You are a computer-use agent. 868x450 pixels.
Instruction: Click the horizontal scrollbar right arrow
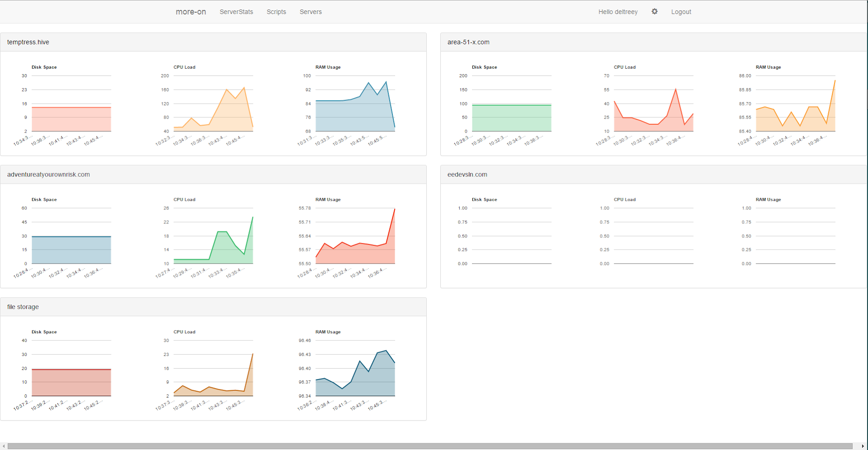click(x=863, y=446)
